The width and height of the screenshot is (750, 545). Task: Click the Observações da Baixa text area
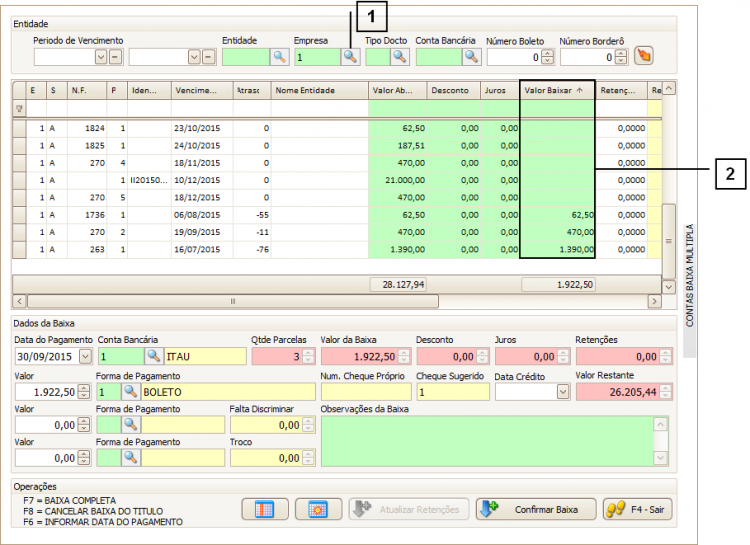[x=485, y=440]
